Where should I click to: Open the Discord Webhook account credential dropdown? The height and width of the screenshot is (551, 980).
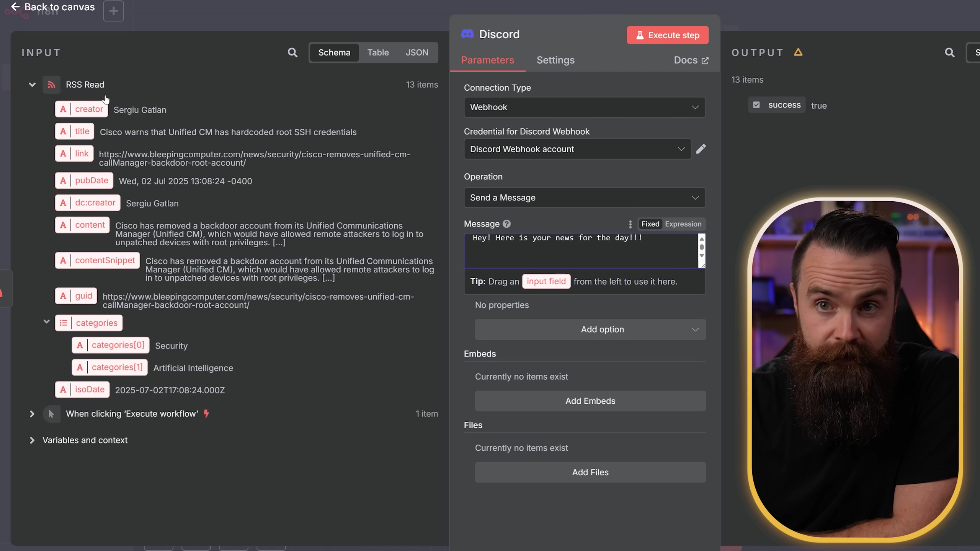click(x=578, y=149)
